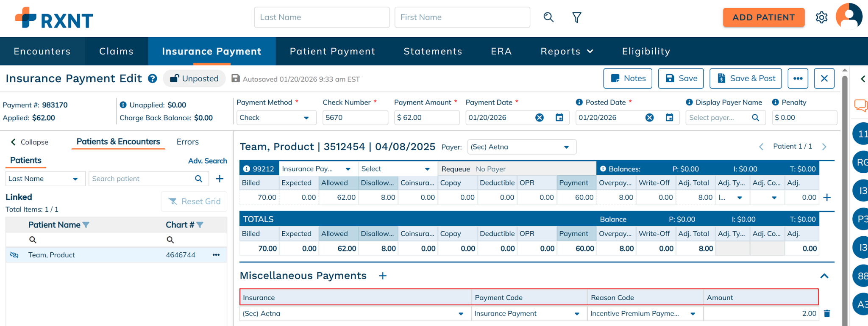Screen dimensions: 868x326
Task: Toggle the Patient Name column filter
Action: [86, 225]
